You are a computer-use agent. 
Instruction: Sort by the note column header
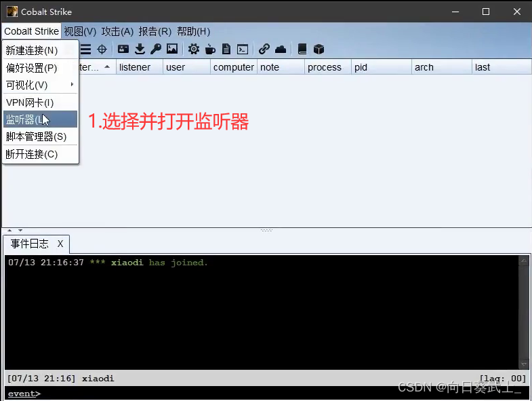[281, 67]
